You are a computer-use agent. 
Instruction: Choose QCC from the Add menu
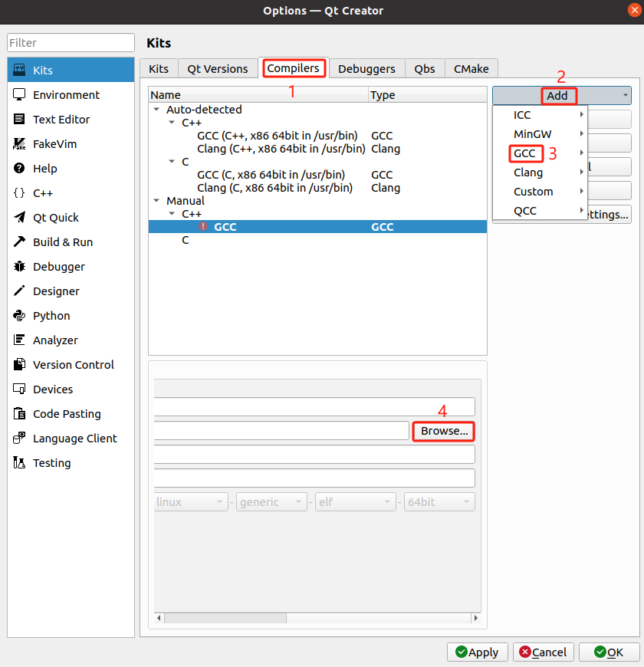[540, 211]
